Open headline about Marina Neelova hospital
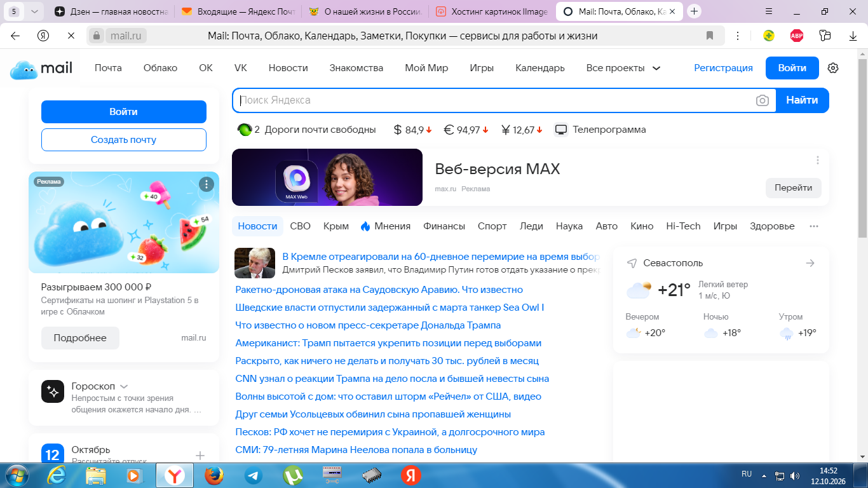Screen dimensions: 868x488 tap(356, 450)
